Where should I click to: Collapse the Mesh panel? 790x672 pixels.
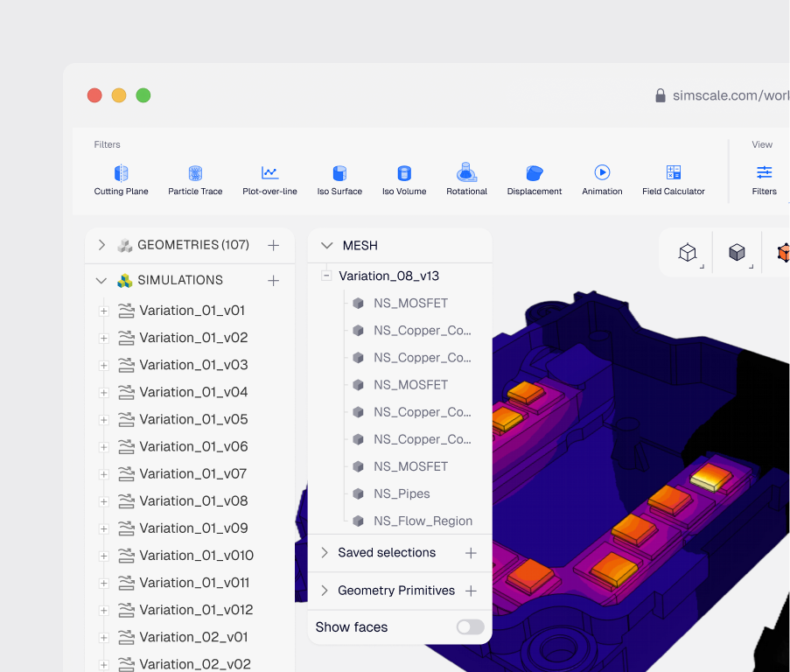click(327, 245)
